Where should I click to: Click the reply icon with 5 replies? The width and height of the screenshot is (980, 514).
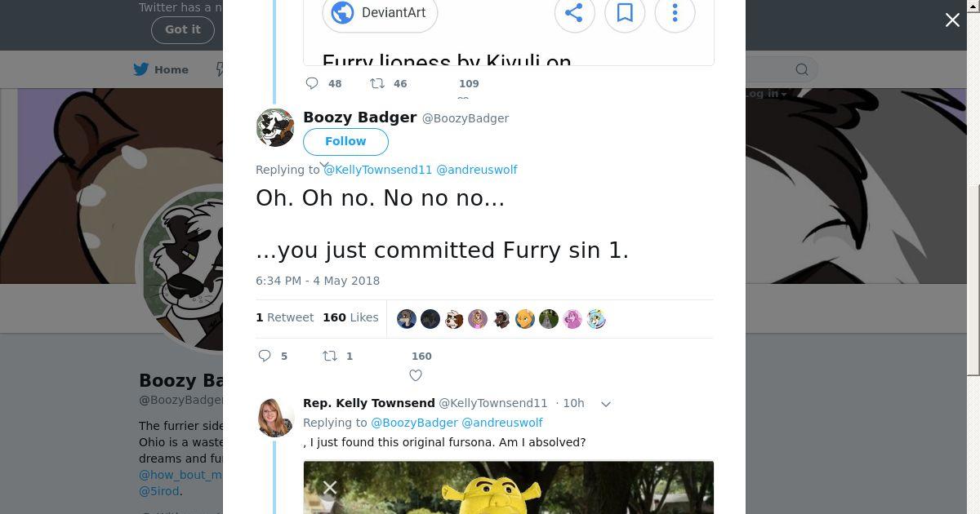(265, 356)
